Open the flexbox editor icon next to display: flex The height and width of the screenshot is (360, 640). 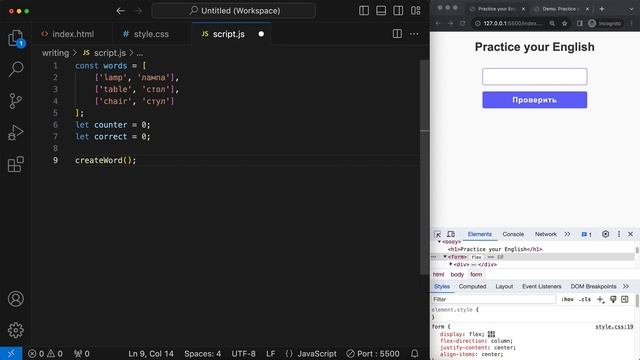(x=491, y=334)
